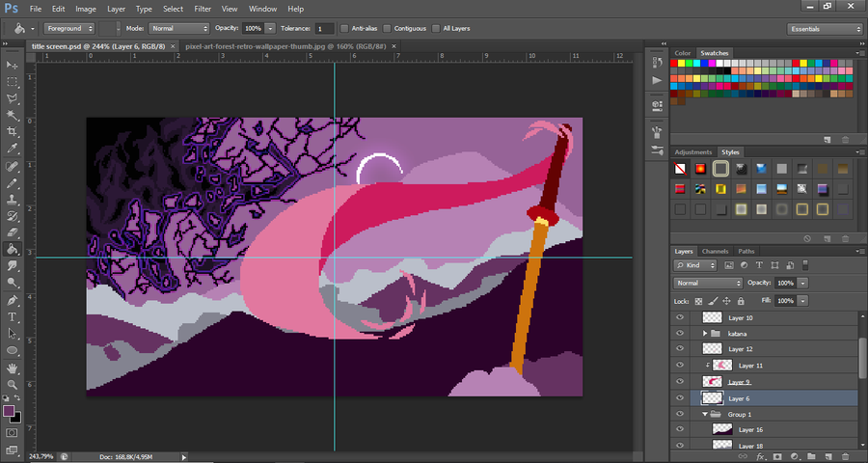Select the Eyedropper tool
Screen dimensions: 868x463
point(12,149)
